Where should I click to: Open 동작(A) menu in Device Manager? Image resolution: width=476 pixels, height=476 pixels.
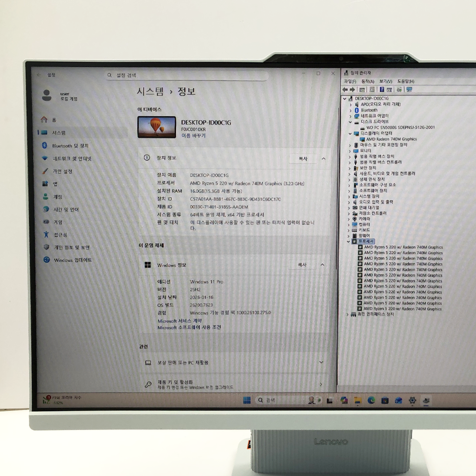tap(368, 81)
